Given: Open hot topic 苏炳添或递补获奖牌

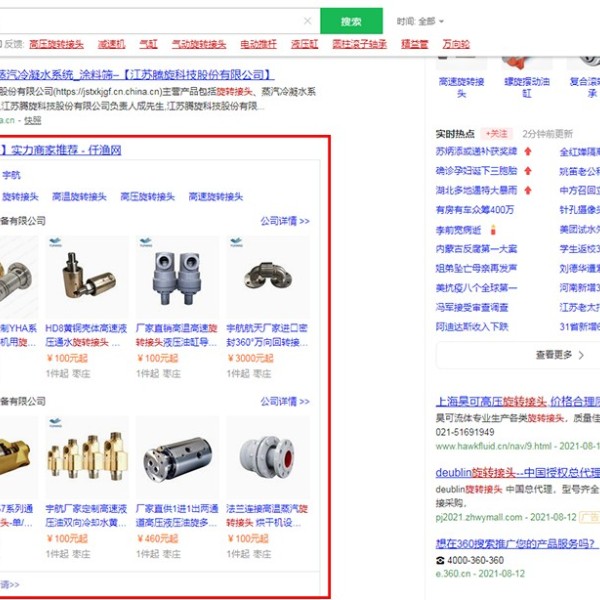Looking at the screenshot, I should coord(476,152).
